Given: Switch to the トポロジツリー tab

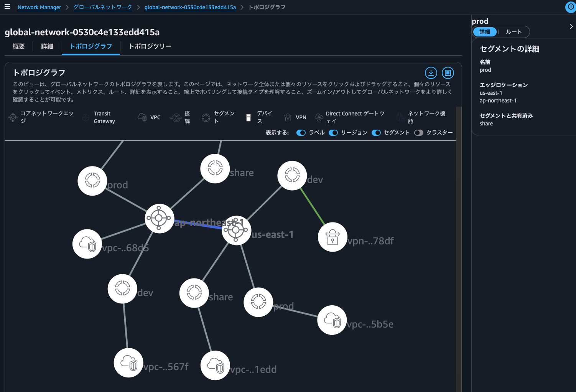Looking at the screenshot, I should [150, 46].
